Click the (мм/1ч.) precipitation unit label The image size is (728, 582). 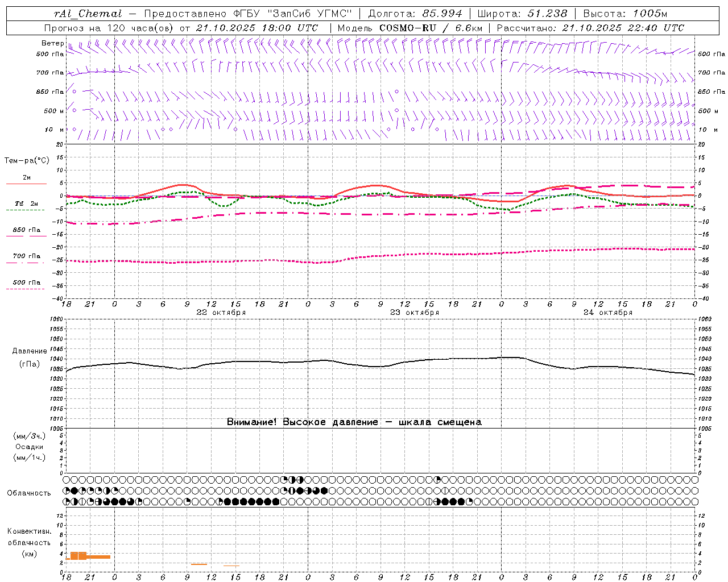pos(30,458)
